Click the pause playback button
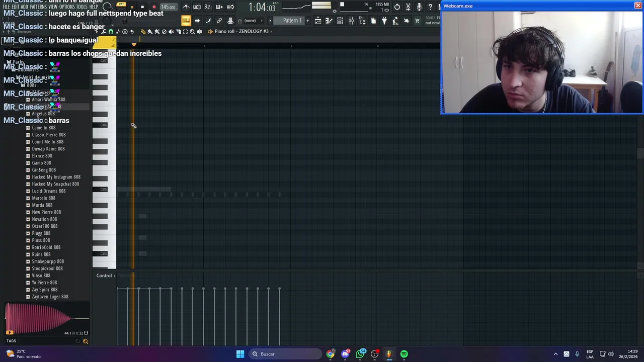 point(132,7)
